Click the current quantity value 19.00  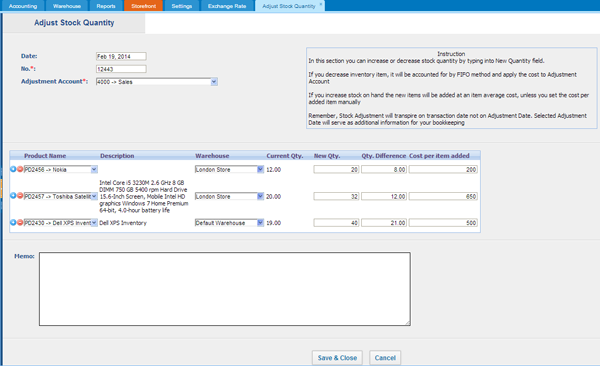click(x=274, y=223)
